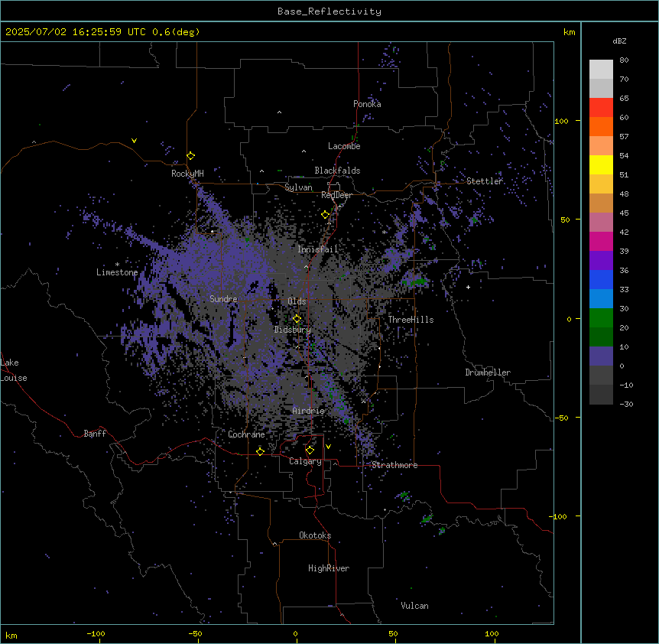Image resolution: width=659 pixels, height=644 pixels.
Task: Click the Strathmore label
Action: click(394, 465)
